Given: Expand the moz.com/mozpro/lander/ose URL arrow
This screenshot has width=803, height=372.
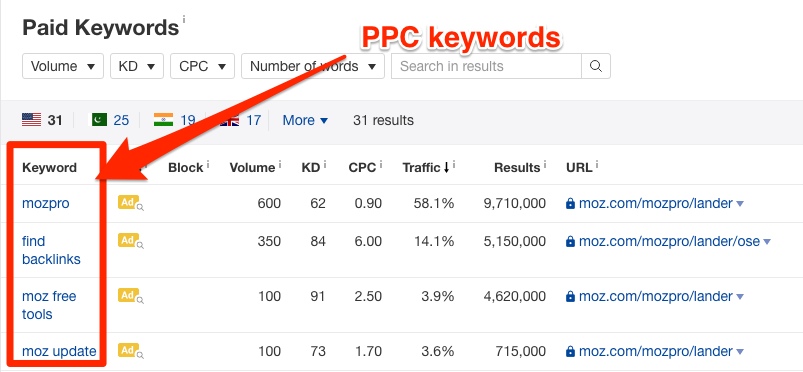Looking at the screenshot, I should (x=767, y=242).
